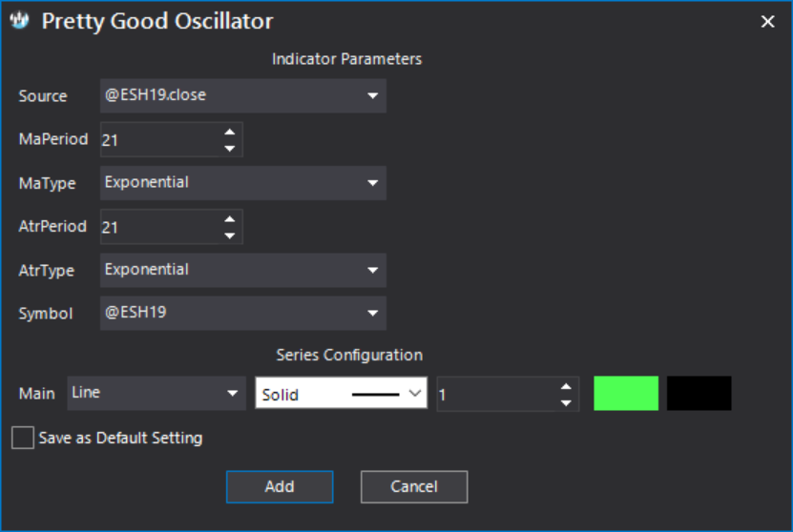Viewport: 793px width, 532px height.
Task: Close the Pretty Good Oscillator dialog
Action: (768, 21)
